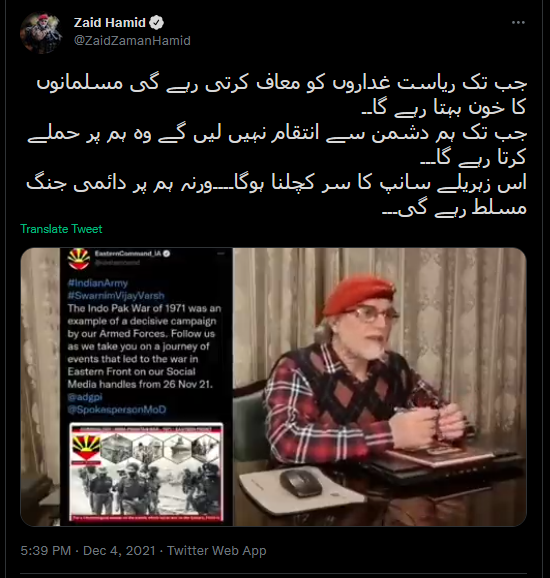This screenshot has width=550, height=578.
Task: Open the 1971 war photo collage image
Action: coord(146,473)
